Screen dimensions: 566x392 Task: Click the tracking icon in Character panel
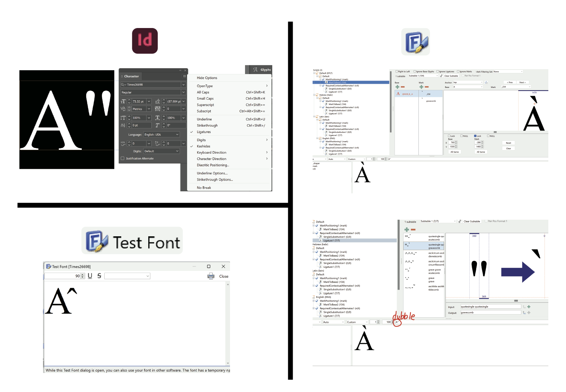tap(158, 109)
